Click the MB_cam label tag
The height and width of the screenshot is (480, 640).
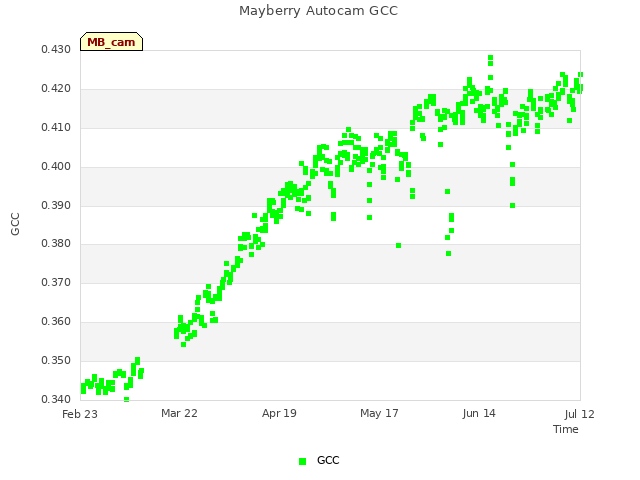pos(111,42)
